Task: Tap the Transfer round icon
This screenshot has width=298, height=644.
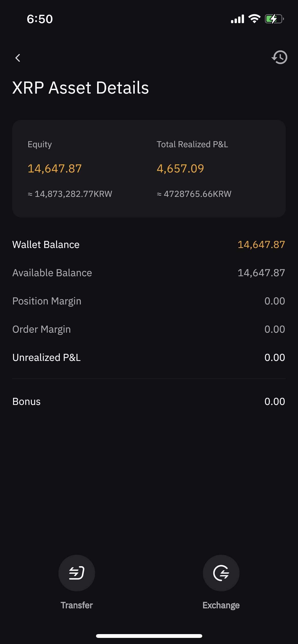Action: pos(77,573)
